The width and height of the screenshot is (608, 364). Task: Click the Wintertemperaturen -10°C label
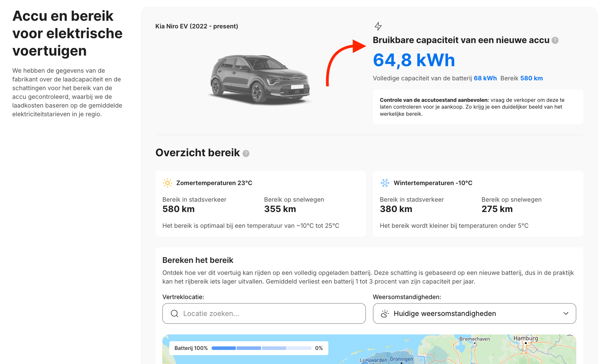[433, 183]
